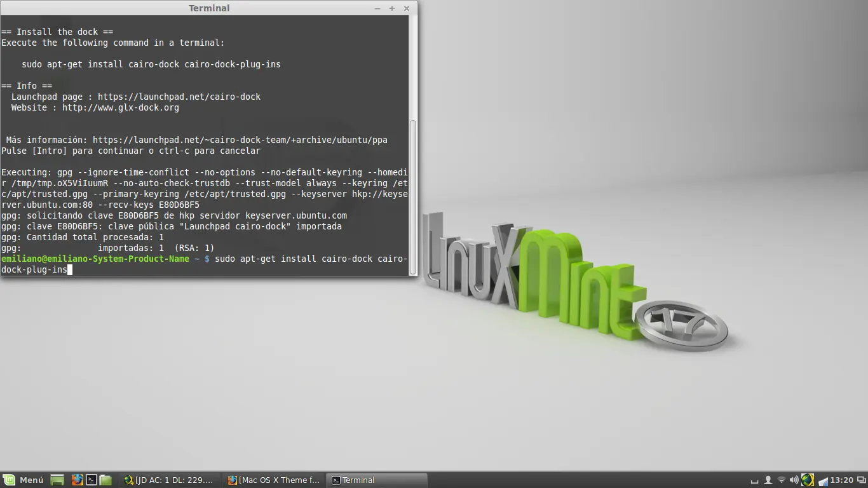868x488 pixels.
Task: Click the window list icon after the clock
Action: point(860,480)
